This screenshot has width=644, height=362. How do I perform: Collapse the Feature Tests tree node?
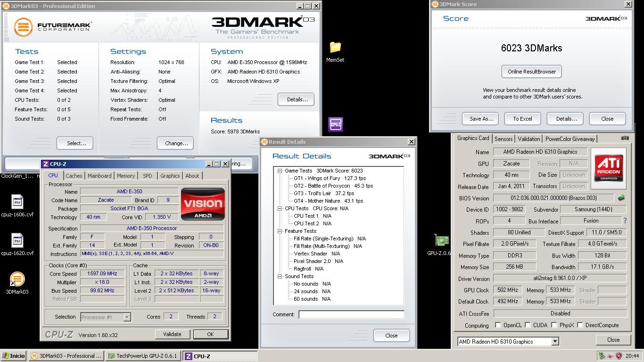pos(280,231)
